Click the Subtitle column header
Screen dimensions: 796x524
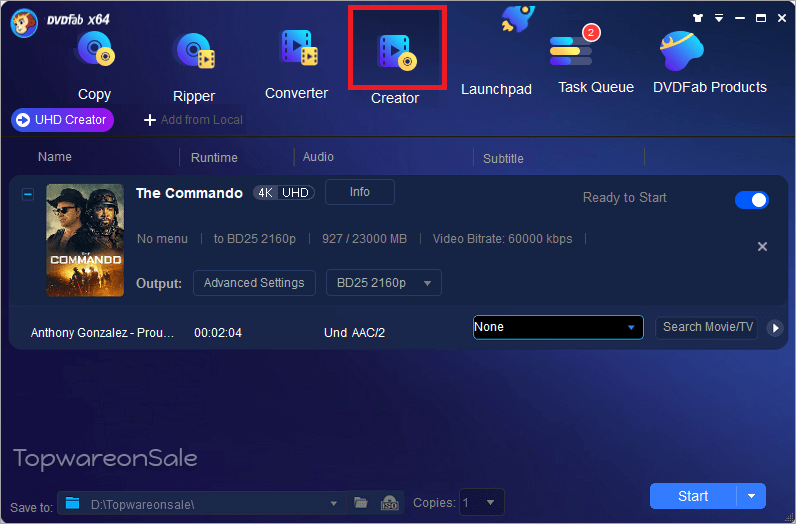(x=503, y=159)
